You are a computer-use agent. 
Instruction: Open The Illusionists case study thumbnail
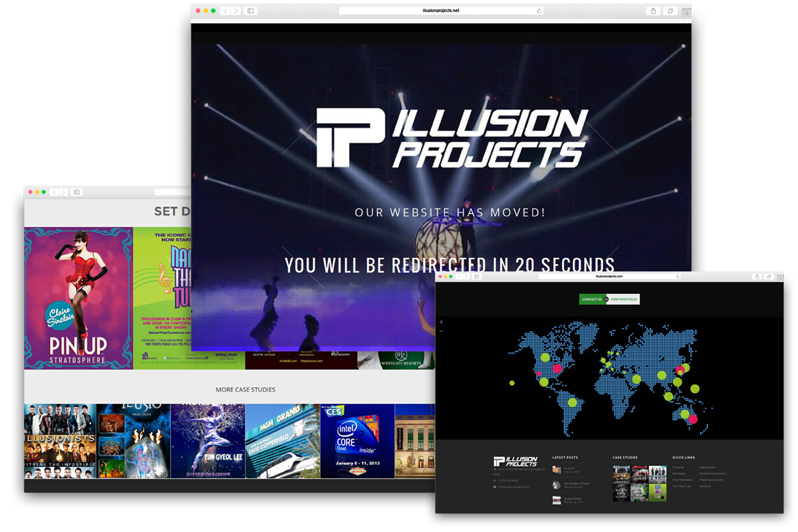(60, 440)
